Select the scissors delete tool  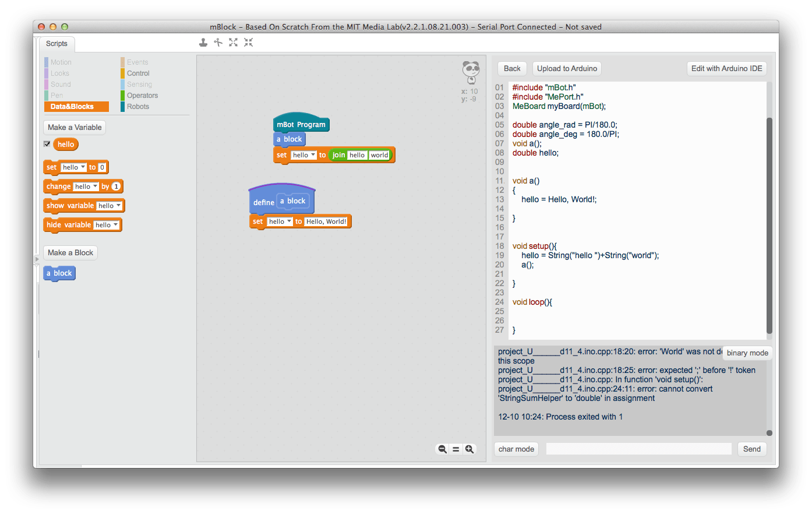pyautogui.click(x=218, y=42)
